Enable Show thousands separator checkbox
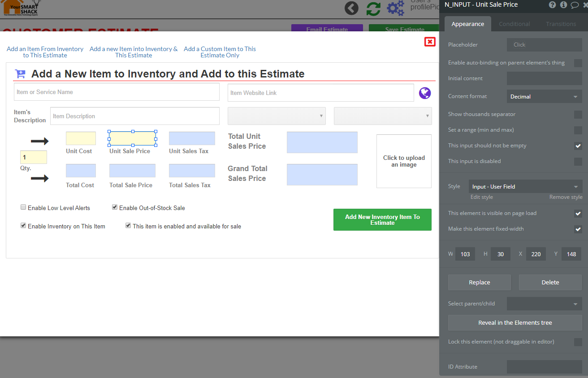588x378 pixels. click(578, 114)
